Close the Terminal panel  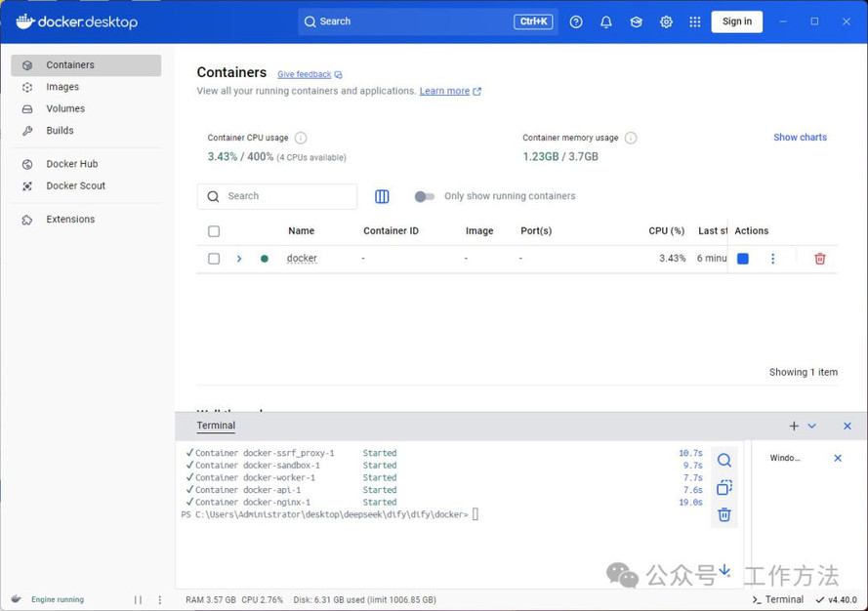pyautogui.click(x=847, y=426)
